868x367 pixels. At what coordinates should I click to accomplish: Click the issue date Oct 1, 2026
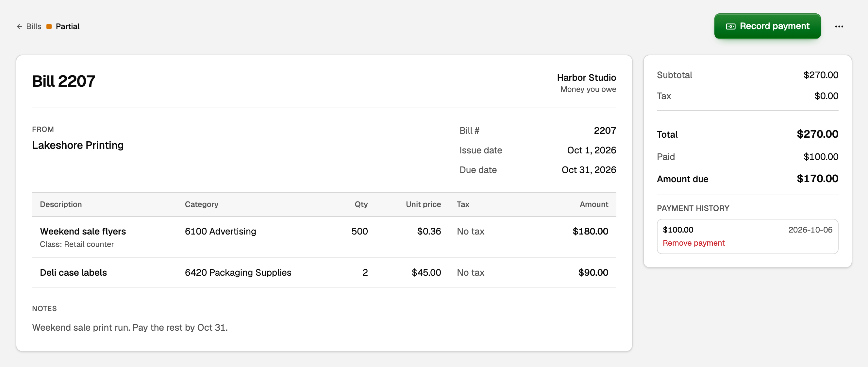click(x=592, y=150)
